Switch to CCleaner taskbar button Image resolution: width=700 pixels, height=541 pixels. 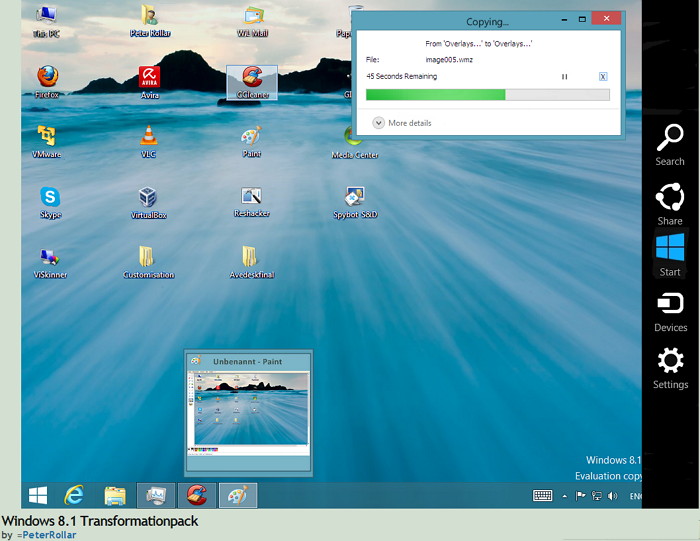point(197,495)
